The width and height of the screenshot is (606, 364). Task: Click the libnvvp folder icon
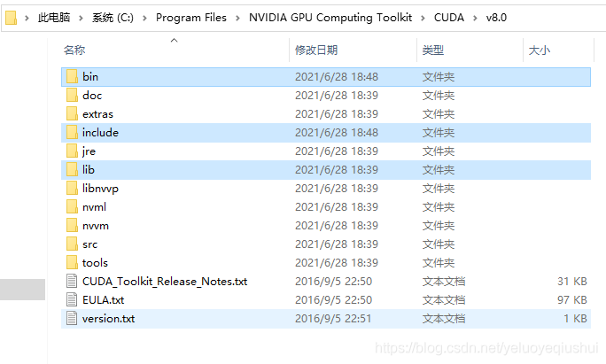point(72,188)
